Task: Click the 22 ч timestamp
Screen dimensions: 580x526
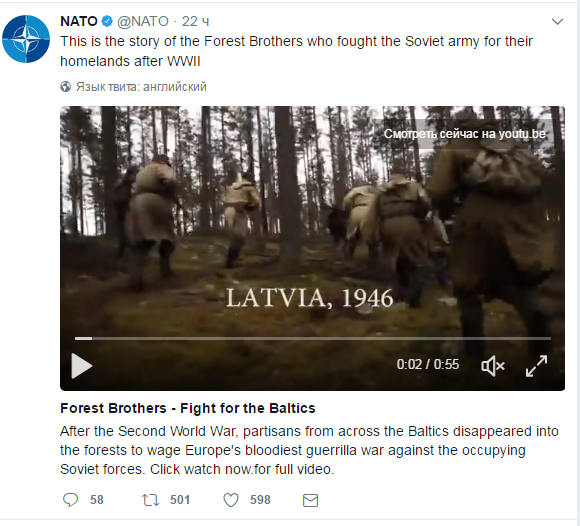Action: 196,21
